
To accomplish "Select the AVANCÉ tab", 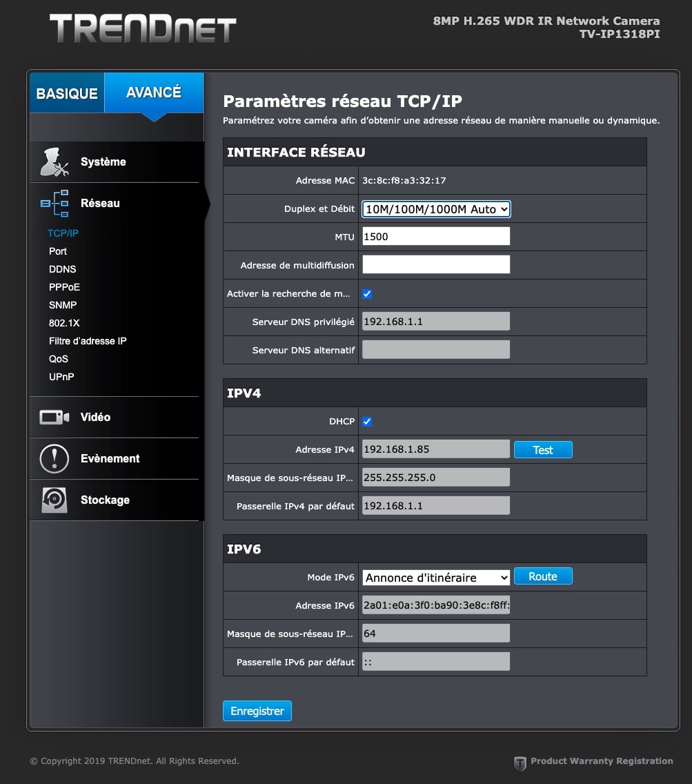I will tap(154, 92).
